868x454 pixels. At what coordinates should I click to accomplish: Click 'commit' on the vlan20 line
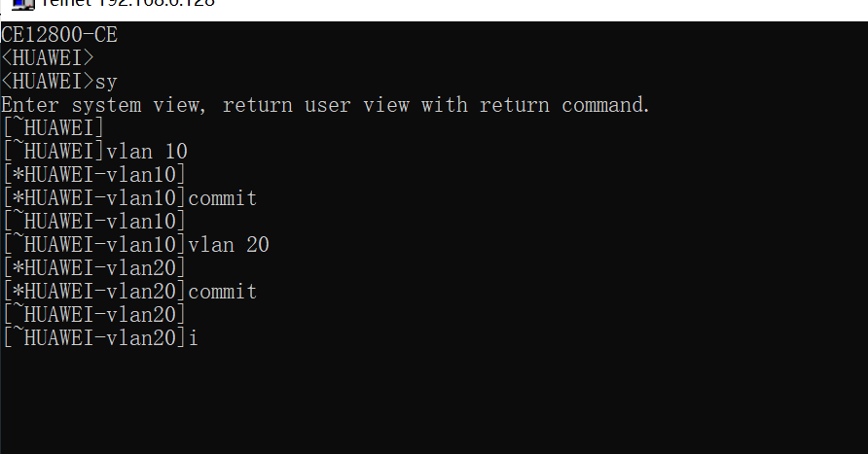(223, 292)
